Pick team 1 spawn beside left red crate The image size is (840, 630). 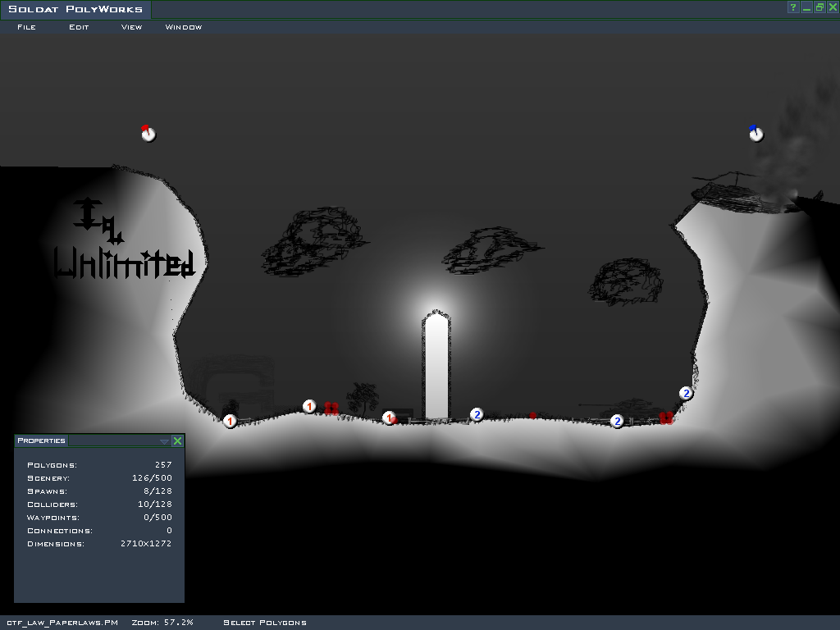tap(309, 406)
